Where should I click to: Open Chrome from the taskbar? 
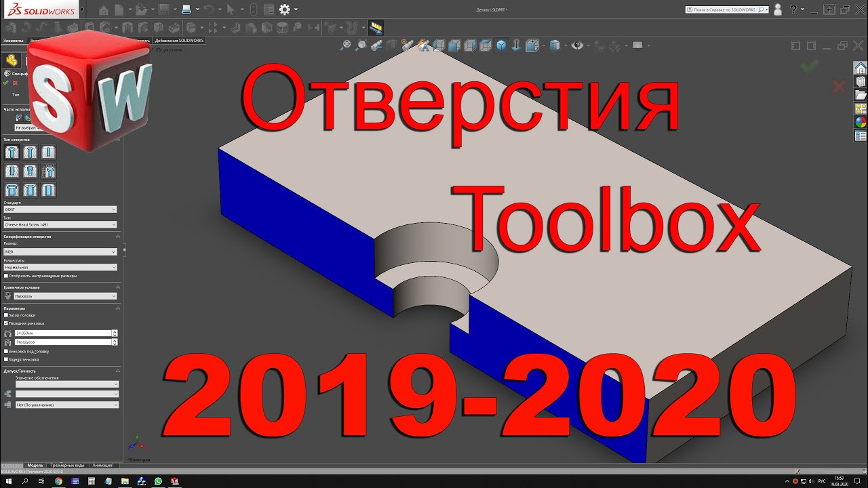pyautogui.click(x=58, y=481)
